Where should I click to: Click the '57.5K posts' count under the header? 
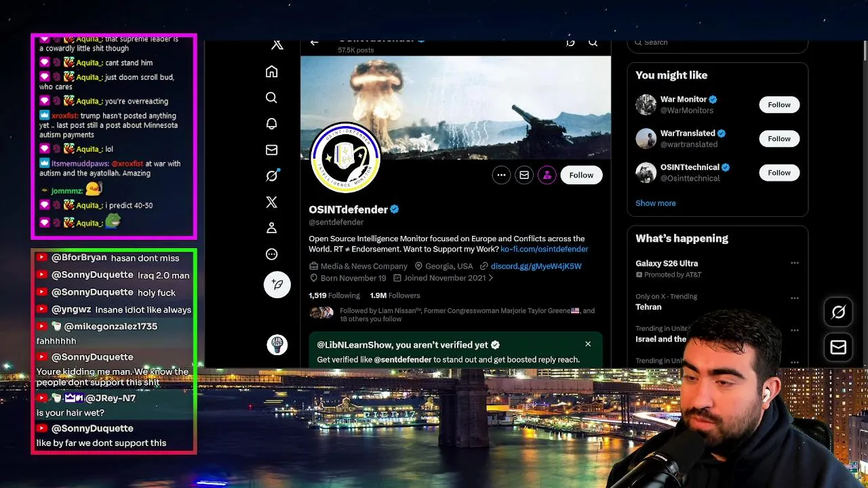point(356,50)
